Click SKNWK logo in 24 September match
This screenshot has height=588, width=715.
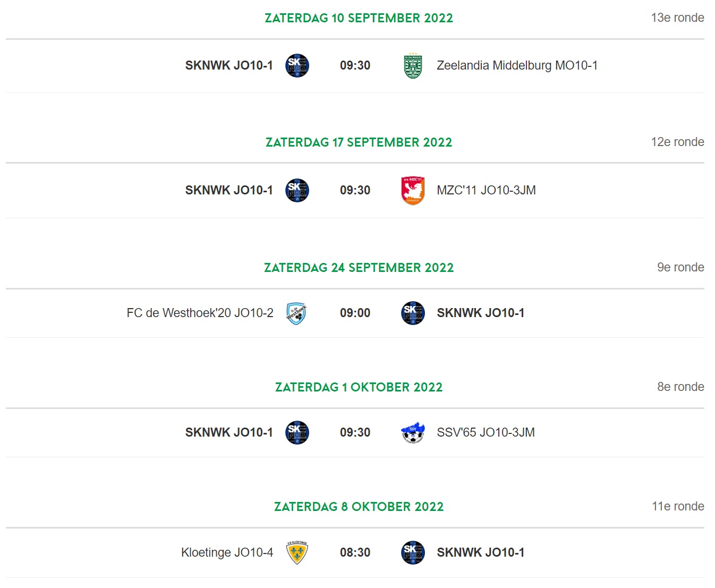click(x=413, y=313)
